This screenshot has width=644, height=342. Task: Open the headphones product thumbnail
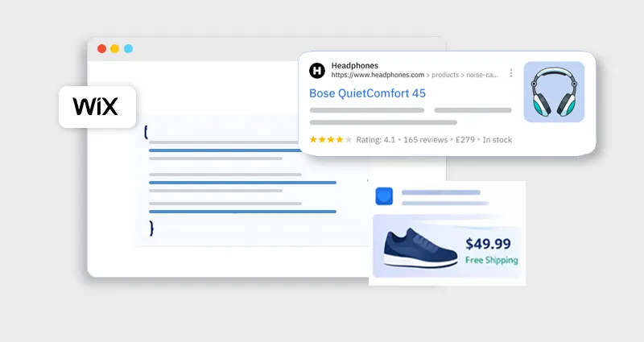[554, 92]
